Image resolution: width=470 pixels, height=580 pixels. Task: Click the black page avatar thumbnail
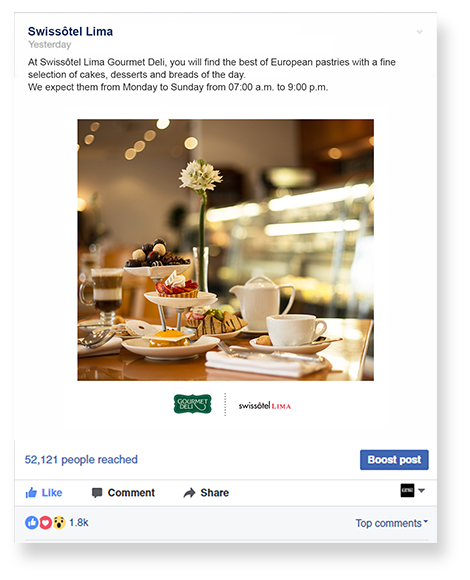(407, 490)
